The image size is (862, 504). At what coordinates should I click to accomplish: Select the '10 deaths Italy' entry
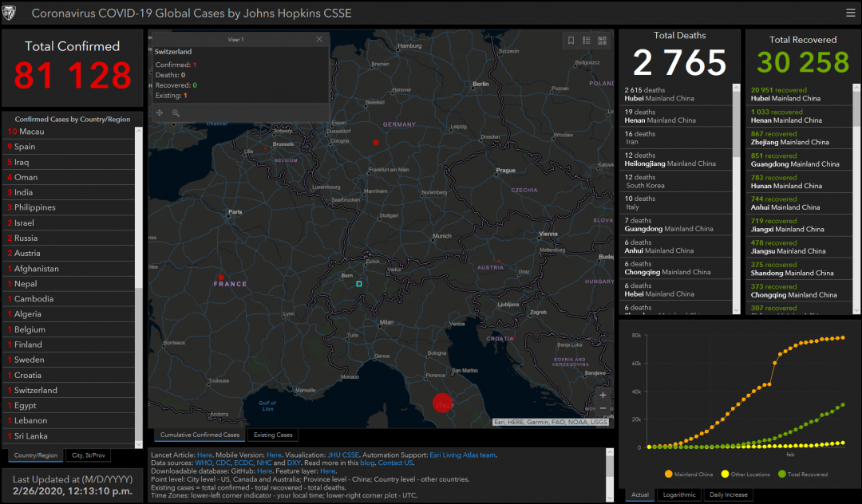point(676,203)
